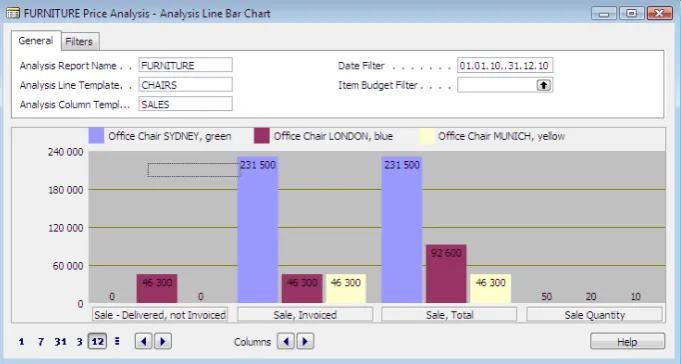Click the Sale Quantity column header
The height and width of the screenshot is (364, 681).
click(594, 314)
